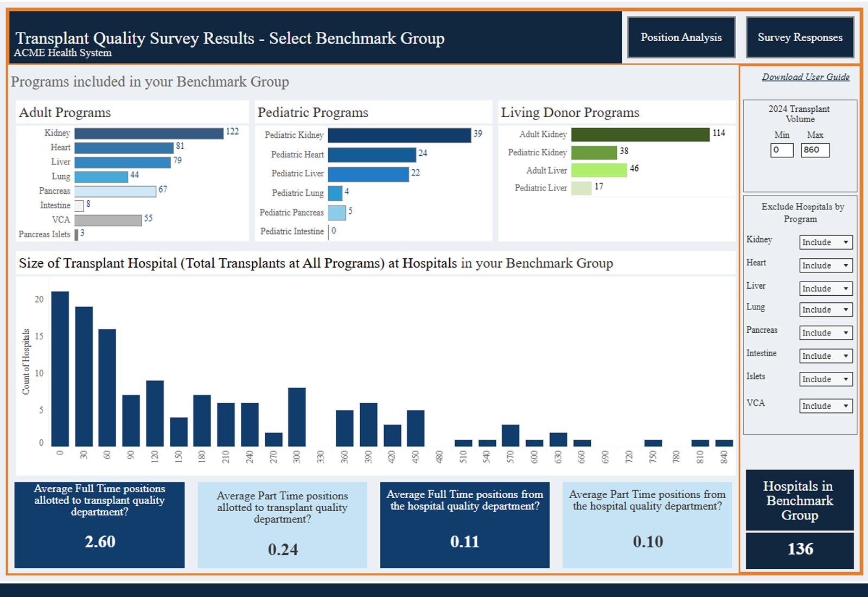Open the Intestine Include dropdown
This screenshot has width=868, height=597.
(x=826, y=356)
